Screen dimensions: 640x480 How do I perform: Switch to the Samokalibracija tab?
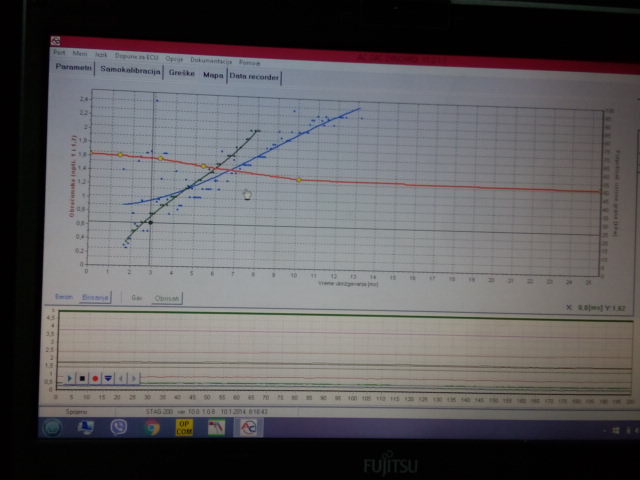(130, 70)
